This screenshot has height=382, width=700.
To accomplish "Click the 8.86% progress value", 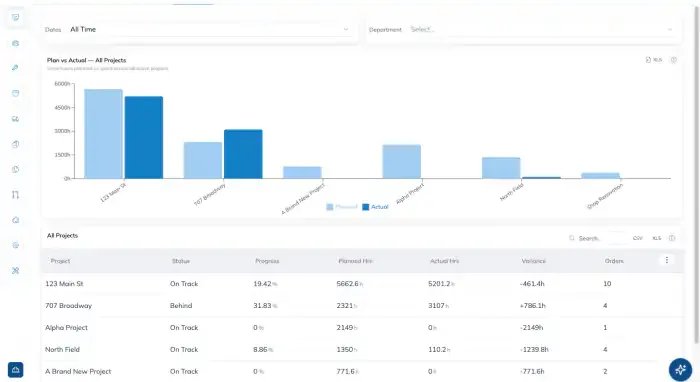I will (263, 349).
